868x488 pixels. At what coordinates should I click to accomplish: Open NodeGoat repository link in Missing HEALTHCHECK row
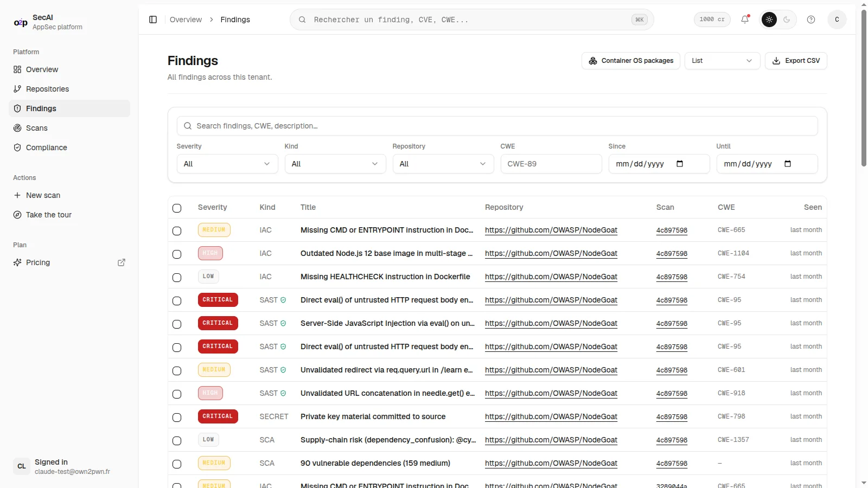551,277
